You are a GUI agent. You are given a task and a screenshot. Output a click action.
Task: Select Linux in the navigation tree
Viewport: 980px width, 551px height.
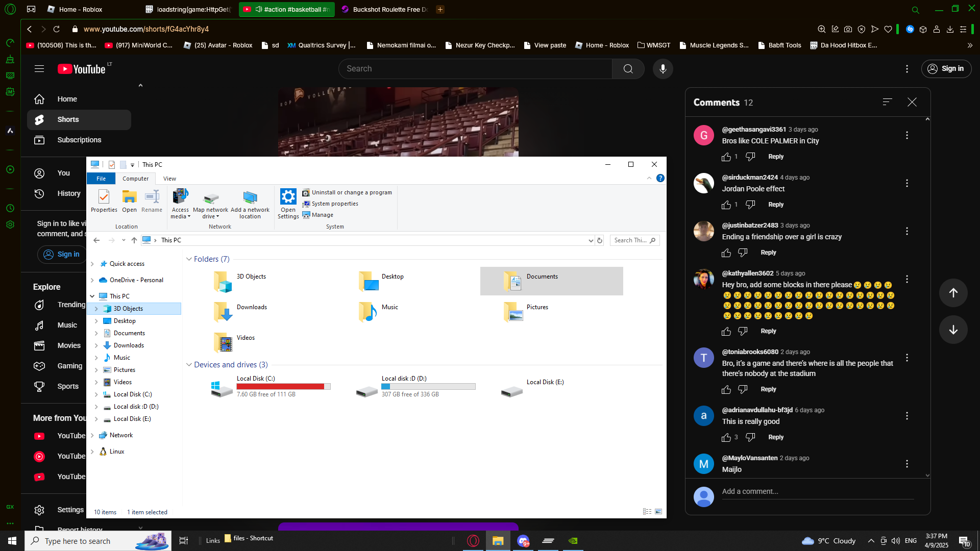[117, 452]
